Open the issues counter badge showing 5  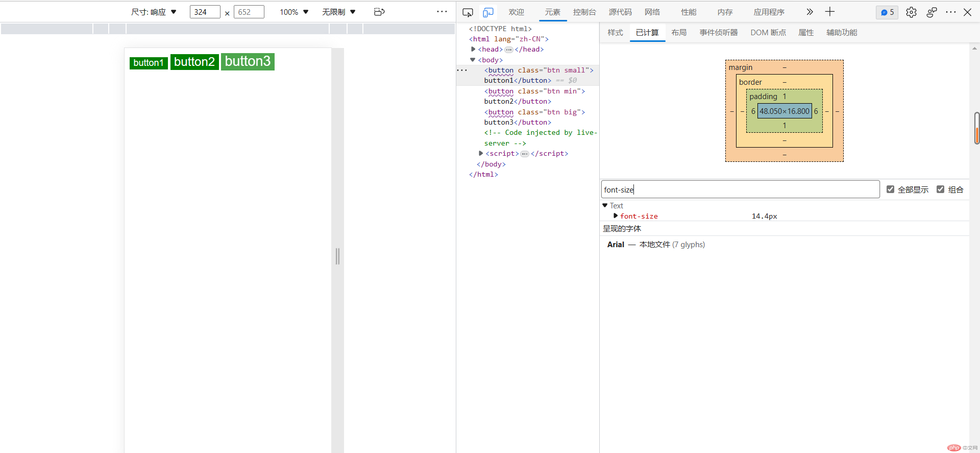coord(887,12)
